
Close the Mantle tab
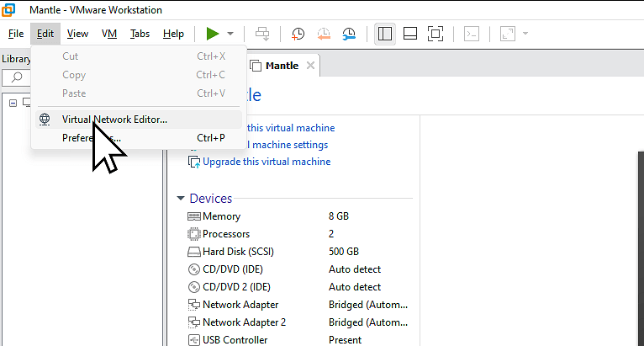tap(310, 66)
